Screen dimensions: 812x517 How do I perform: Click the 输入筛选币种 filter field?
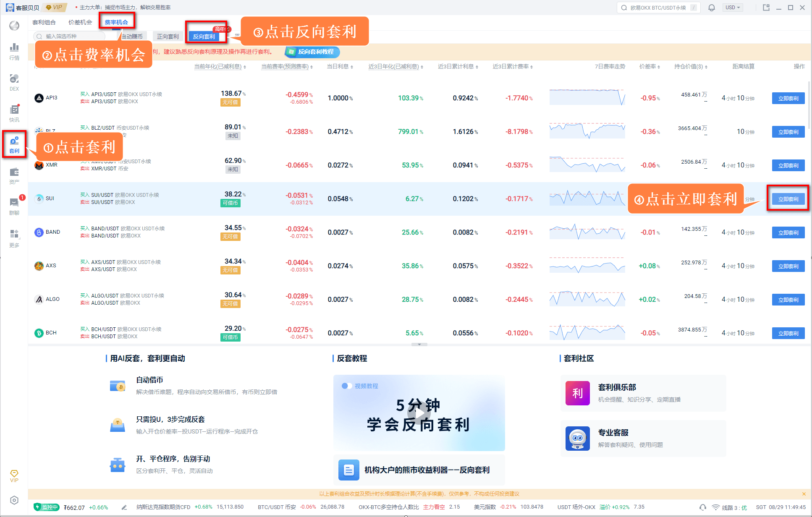pos(69,37)
